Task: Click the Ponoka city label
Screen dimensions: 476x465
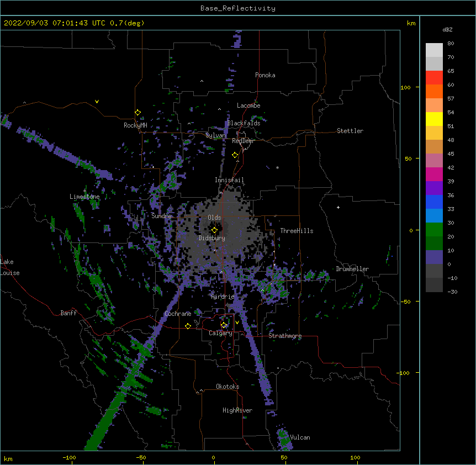Action: (265, 75)
